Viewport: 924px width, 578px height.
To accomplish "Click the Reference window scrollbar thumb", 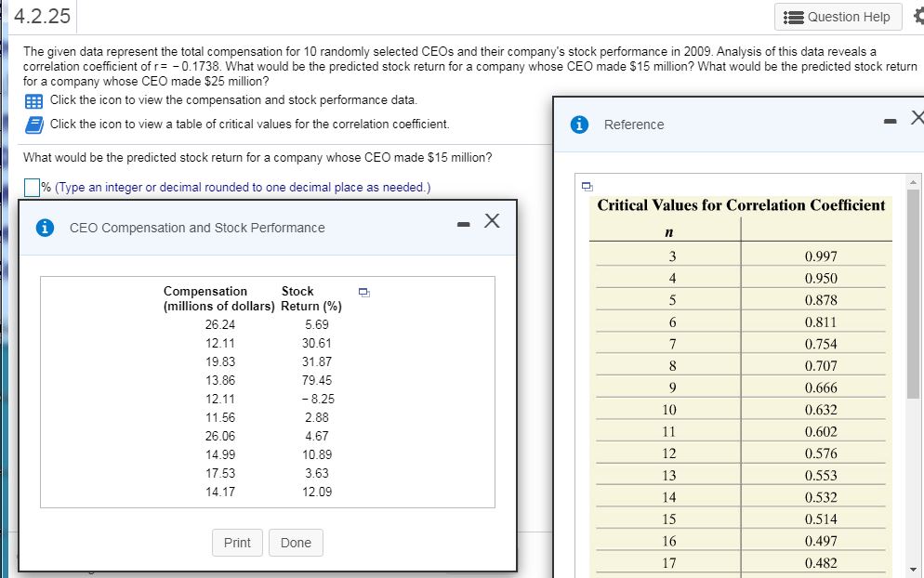I will (x=913, y=294).
